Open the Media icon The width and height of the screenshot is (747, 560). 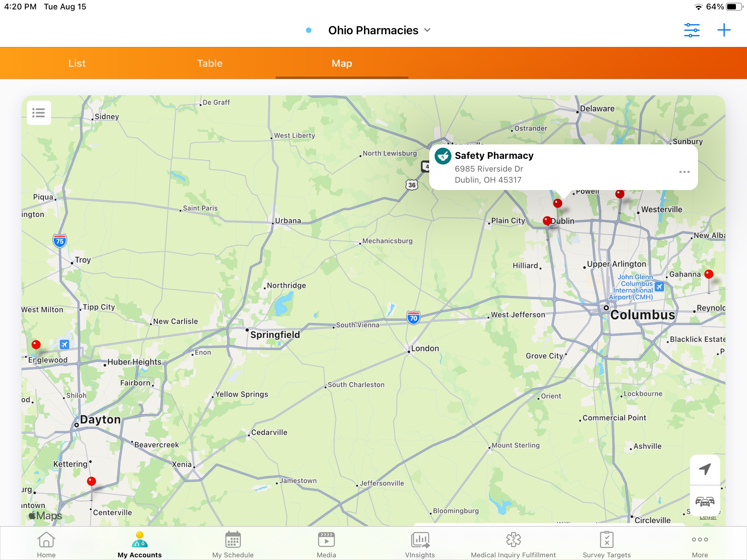click(326, 540)
